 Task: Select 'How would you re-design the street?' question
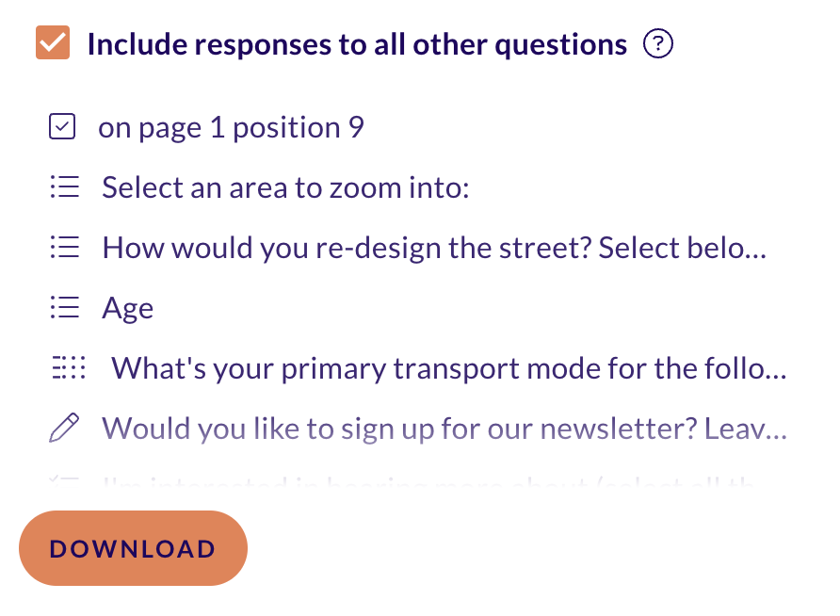434,248
